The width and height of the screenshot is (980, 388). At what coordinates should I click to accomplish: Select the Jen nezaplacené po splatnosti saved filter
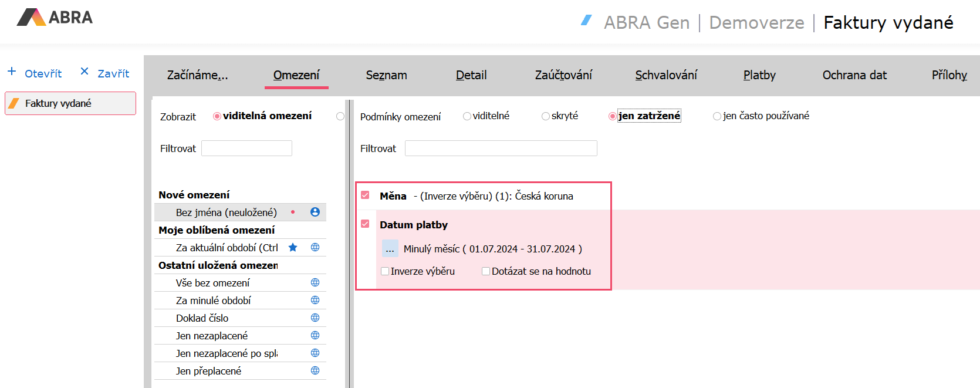pos(227,353)
